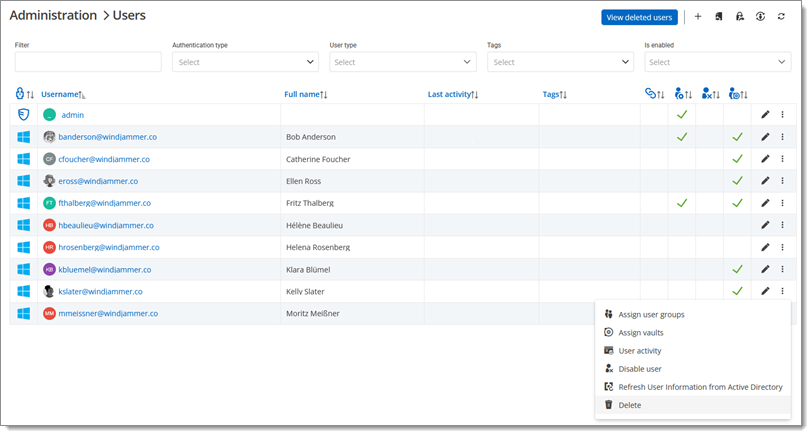Click the refresh icon in the top toolbar
Viewport: 812px width, 436px height.
coord(782,17)
